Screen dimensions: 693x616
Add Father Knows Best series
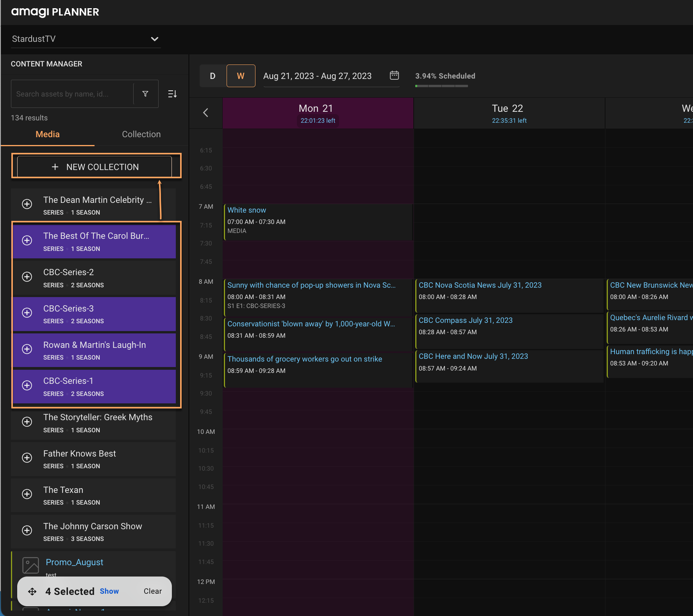(x=27, y=458)
